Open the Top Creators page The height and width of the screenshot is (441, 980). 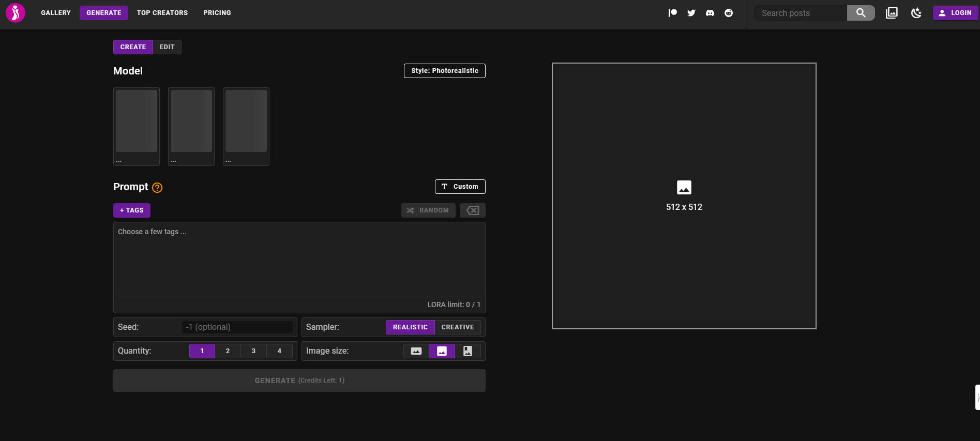(162, 13)
